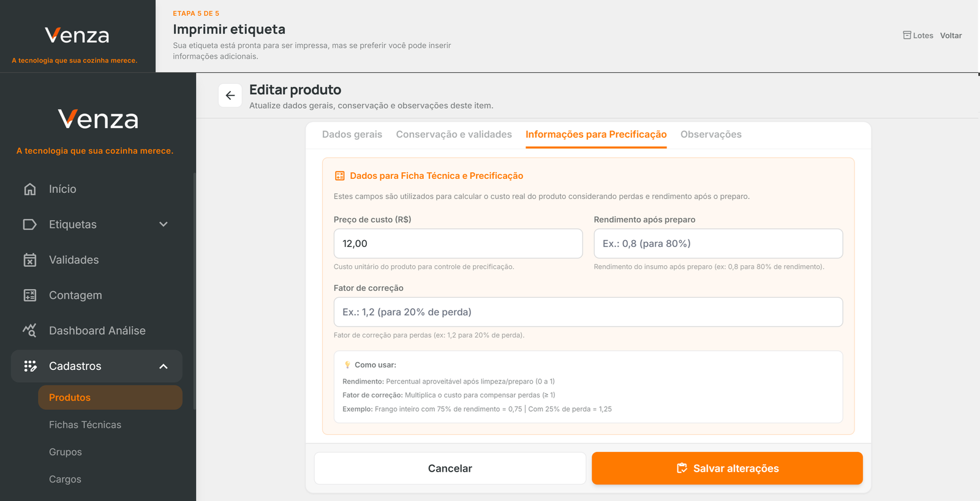Click the Validades calendar icon
Viewport: 980px width, 501px height.
click(x=30, y=260)
